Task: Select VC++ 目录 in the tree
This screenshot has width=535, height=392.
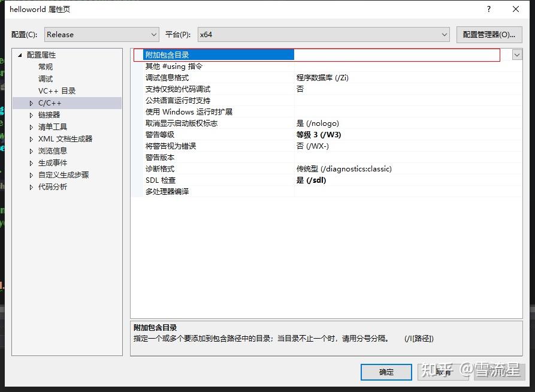Action: pos(57,91)
